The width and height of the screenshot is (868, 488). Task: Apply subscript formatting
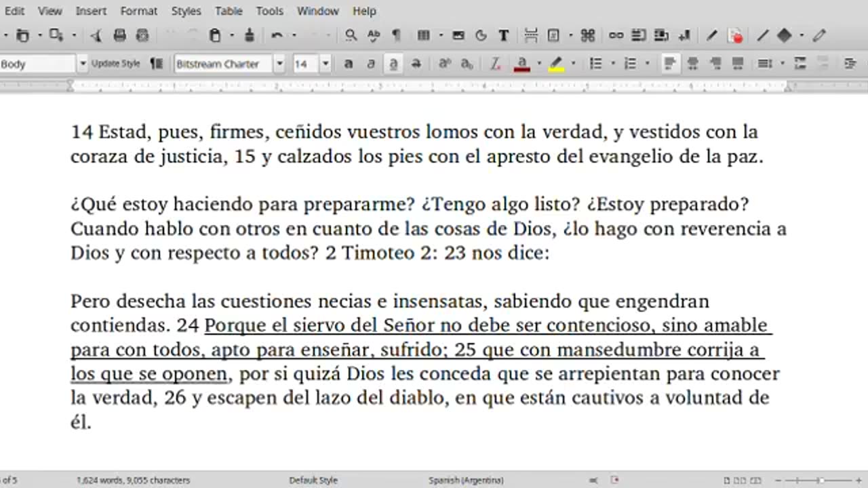click(467, 64)
